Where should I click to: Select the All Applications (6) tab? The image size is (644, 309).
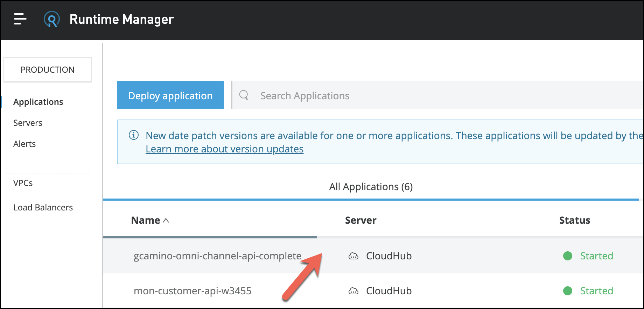point(371,187)
